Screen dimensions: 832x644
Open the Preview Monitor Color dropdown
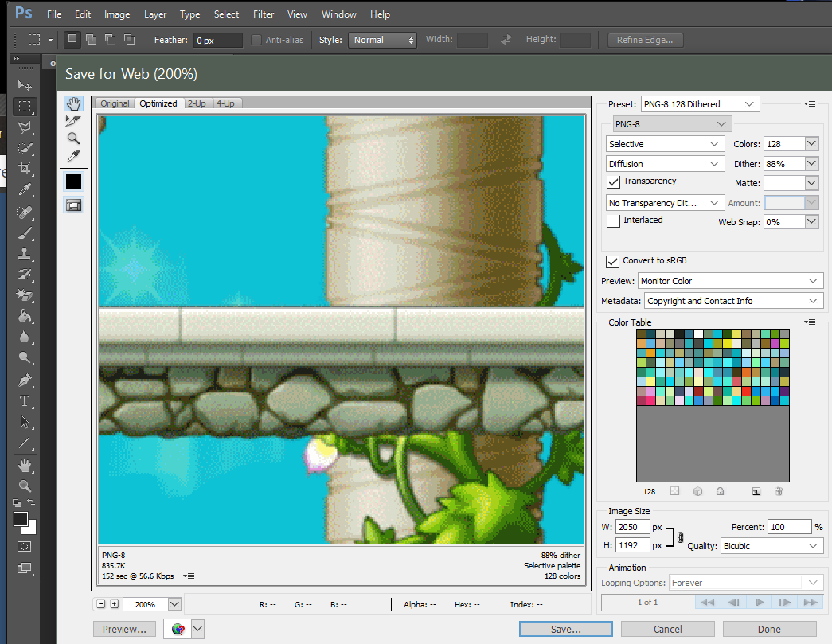tap(730, 281)
